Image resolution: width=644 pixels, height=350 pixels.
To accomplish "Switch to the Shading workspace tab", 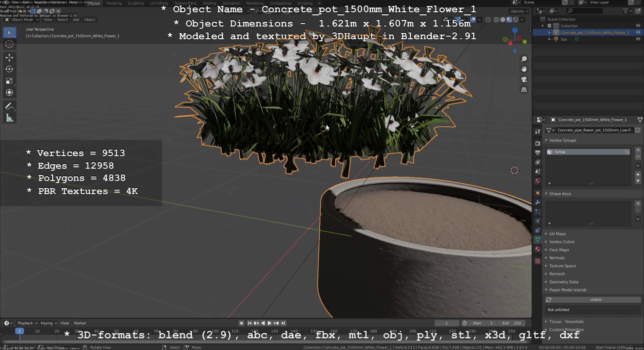I will click(209, 3).
